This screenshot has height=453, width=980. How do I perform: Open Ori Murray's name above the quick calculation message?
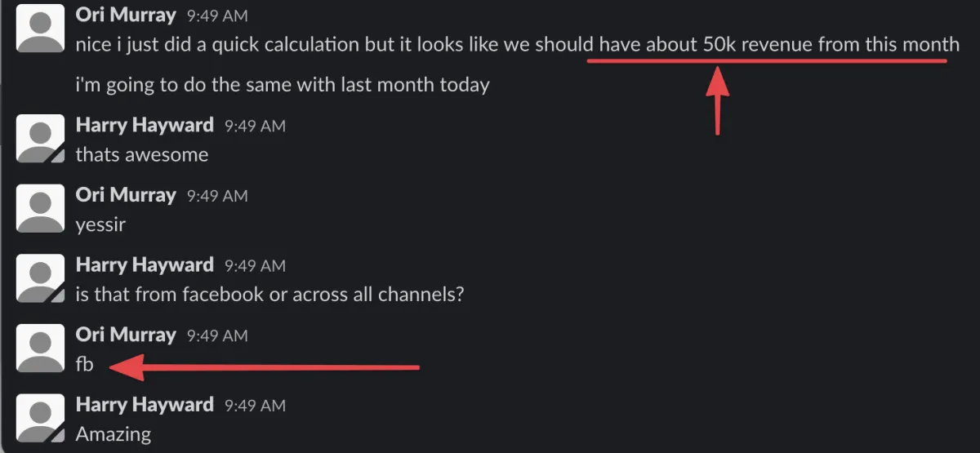[125, 15]
